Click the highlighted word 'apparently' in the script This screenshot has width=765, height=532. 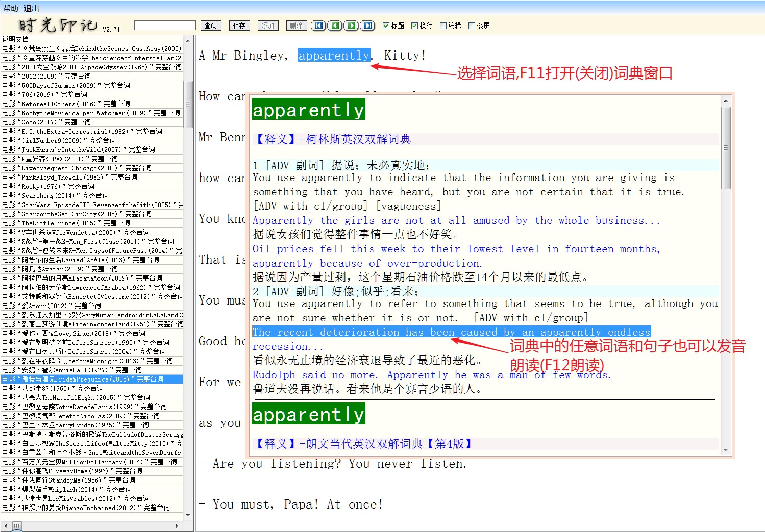(334, 55)
